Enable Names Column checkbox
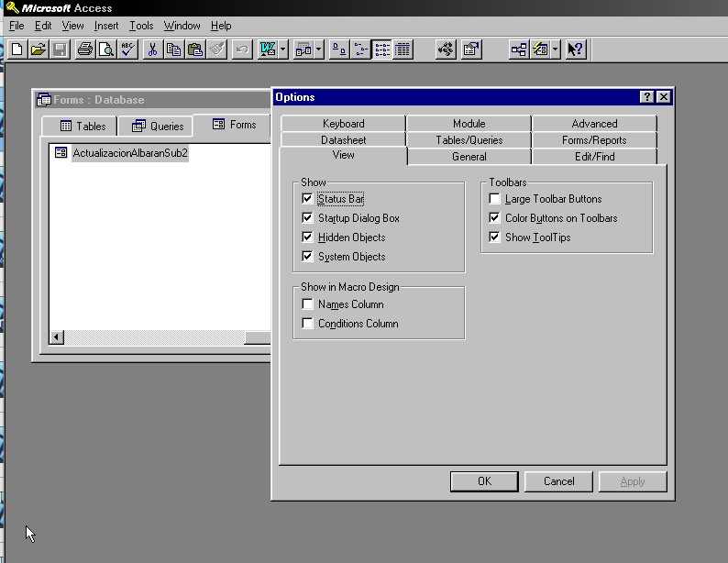This screenshot has width=728, height=563. tap(307, 304)
